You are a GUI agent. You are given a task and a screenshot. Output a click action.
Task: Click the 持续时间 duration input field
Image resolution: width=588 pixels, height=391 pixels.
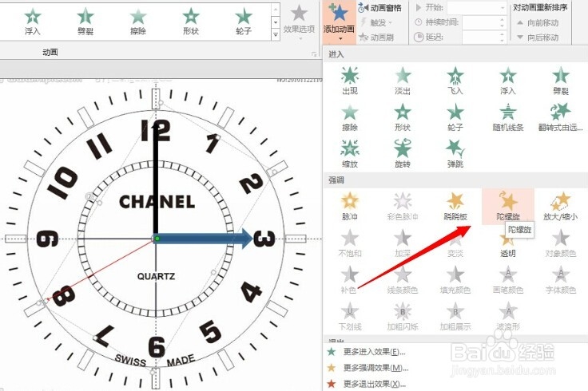484,22
